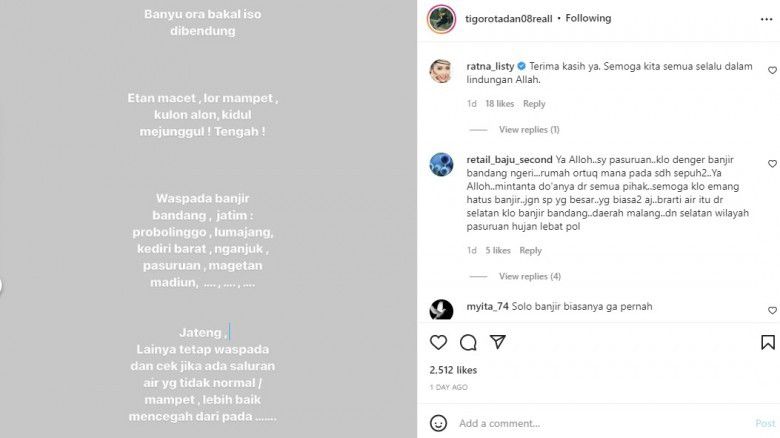This screenshot has width=780, height=438.
Task: Reply to ratna_listy's comment
Action: pyautogui.click(x=534, y=104)
